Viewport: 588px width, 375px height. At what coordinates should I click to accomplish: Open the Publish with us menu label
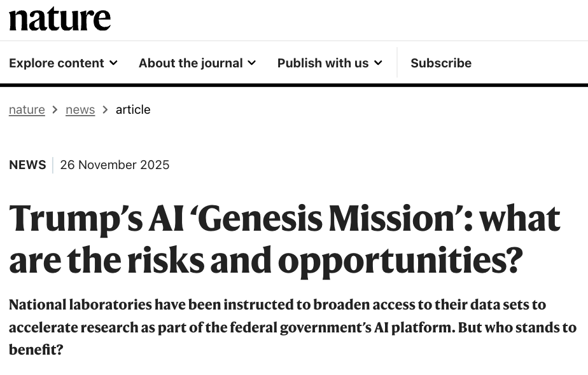tap(323, 63)
